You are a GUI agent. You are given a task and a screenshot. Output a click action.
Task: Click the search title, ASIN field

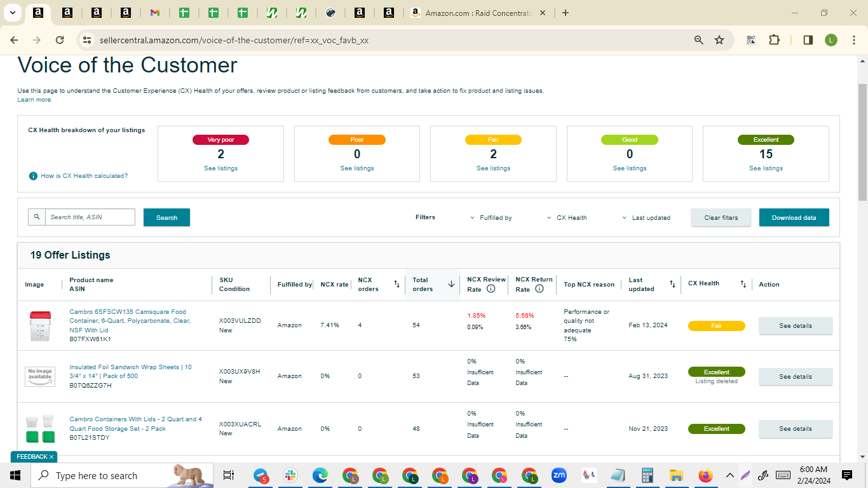90,217
